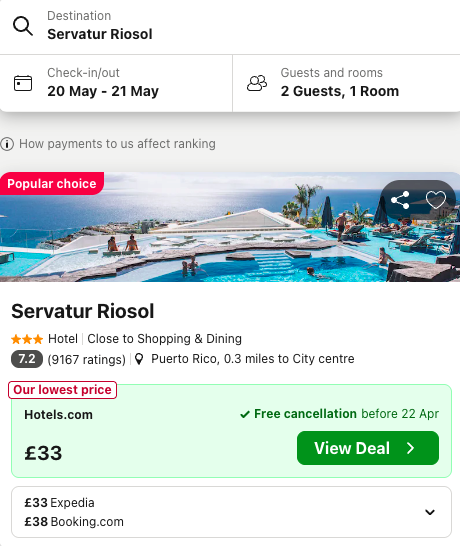Open the hotel pool photo
Image resolution: width=460 pixels, height=546 pixels.
click(x=230, y=227)
